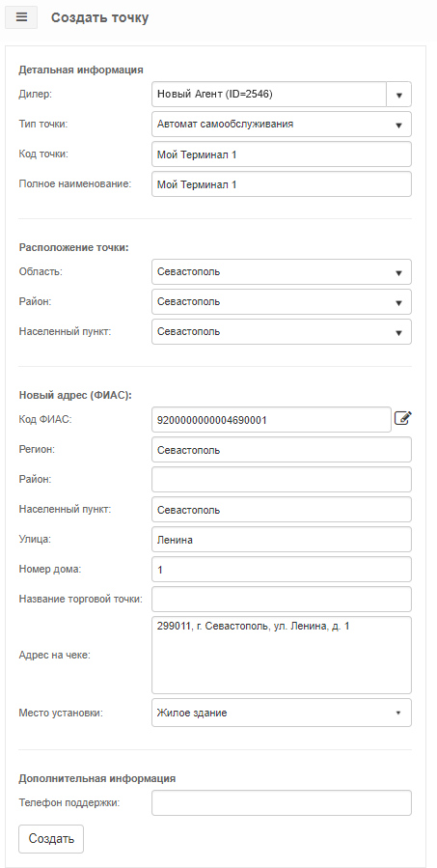Expand the Дилер dropdown arrow
This screenshot has width=437, height=868.
[x=398, y=95]
